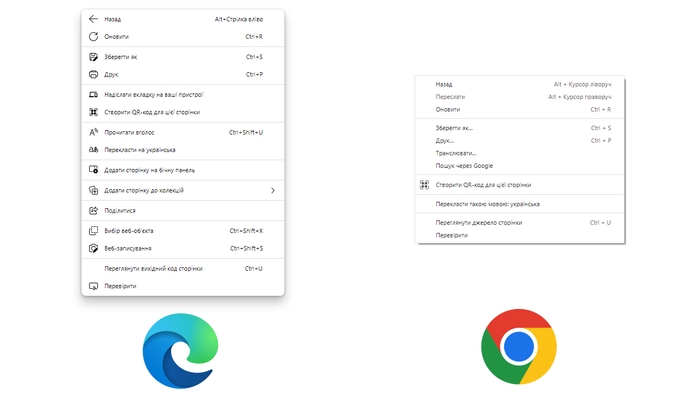Viewport: 700px width, 409px height.
Task: Select Прочитати вголос in Edge menu
Action: click(x=183, y=132)
